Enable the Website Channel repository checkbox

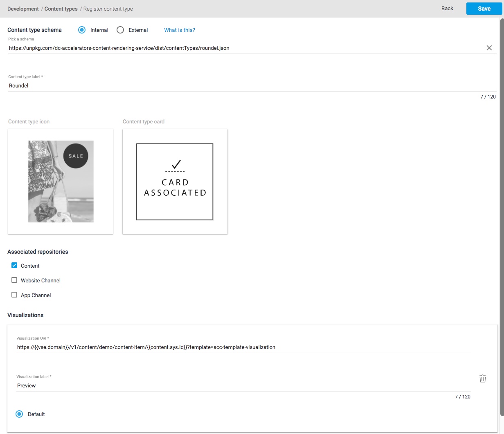tap(14, 280)
